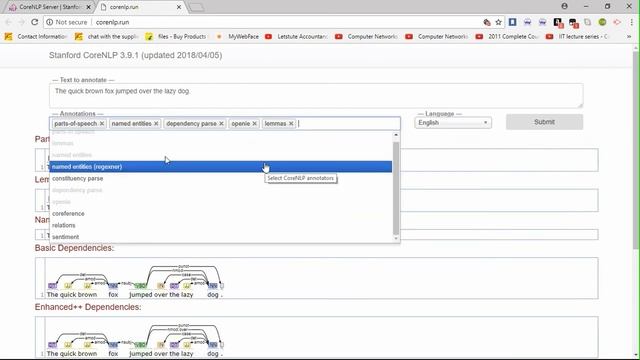Show more bookmarks chevron
The image size is (640, 360).
click(629, 36)
